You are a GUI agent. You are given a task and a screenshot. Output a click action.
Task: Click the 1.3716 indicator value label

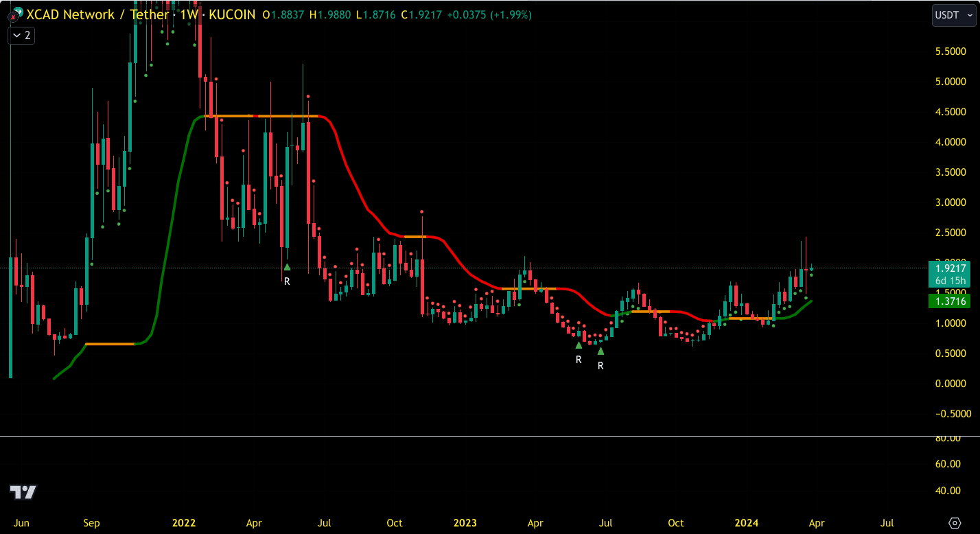pyautogui.click(x=950, y=301)
